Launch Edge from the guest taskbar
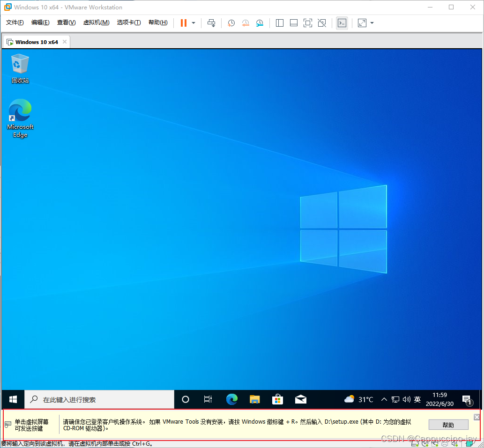This screenshot has height=448, width=484. (x=232, y=400)
